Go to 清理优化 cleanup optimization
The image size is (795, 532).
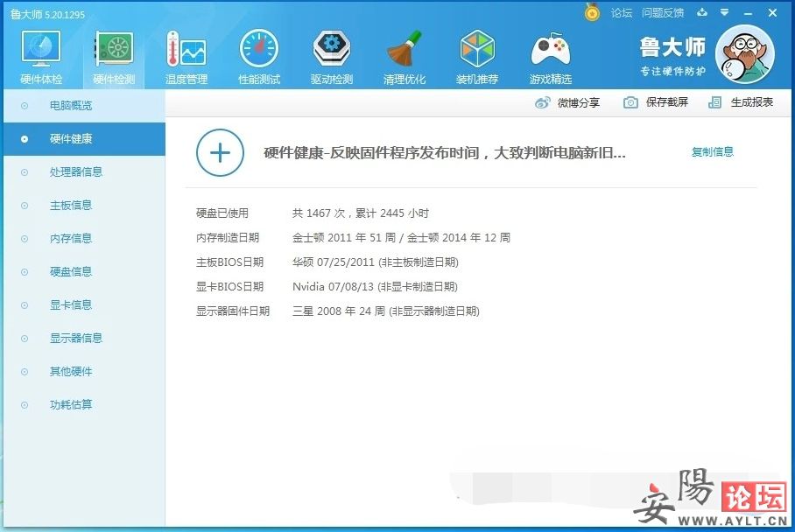(x=405, y=57)
